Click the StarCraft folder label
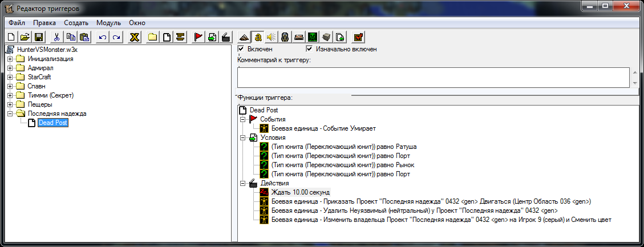Image resolution: width=644 pixels, height=247 pixels. [39, 77]
